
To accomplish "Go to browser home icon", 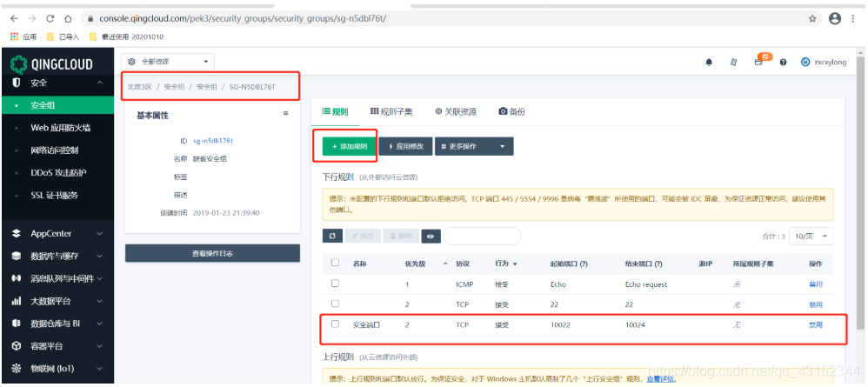I will coord(68,18).
